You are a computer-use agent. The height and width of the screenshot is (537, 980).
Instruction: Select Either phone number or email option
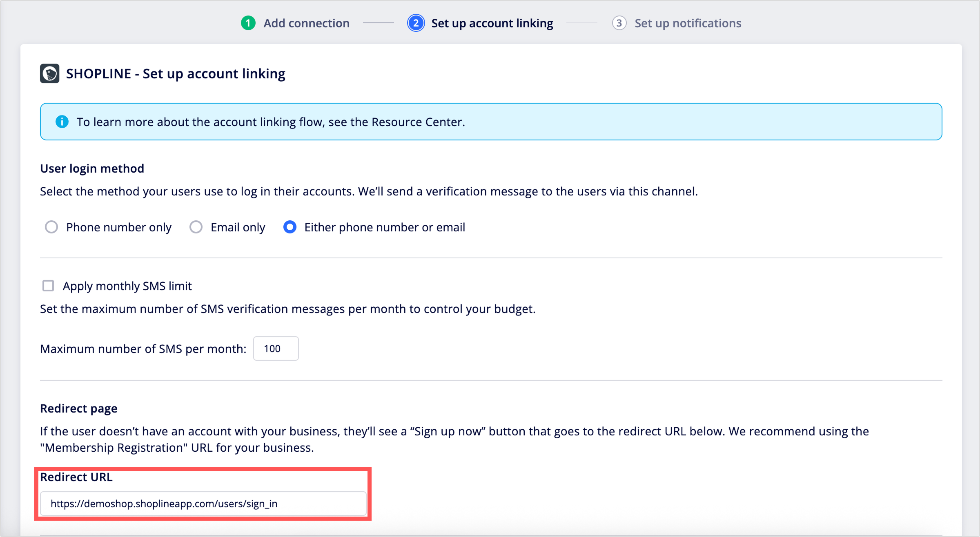pyautogui.click(x=290, y=227)
